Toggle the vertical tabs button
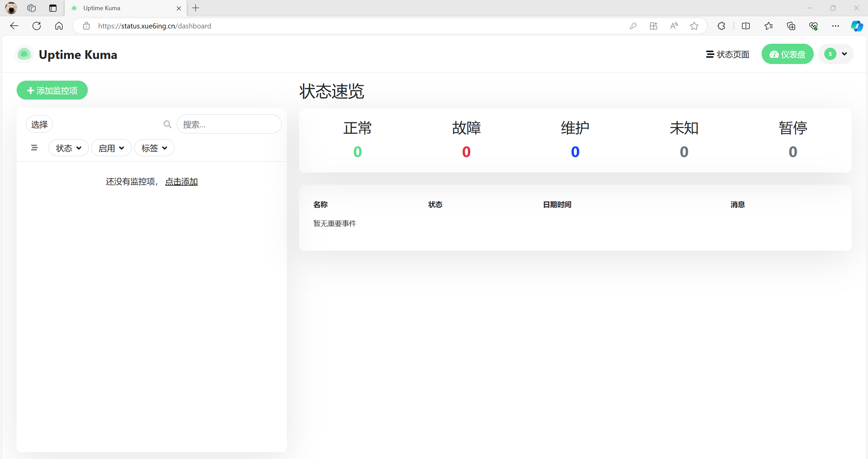 point(53,8)
